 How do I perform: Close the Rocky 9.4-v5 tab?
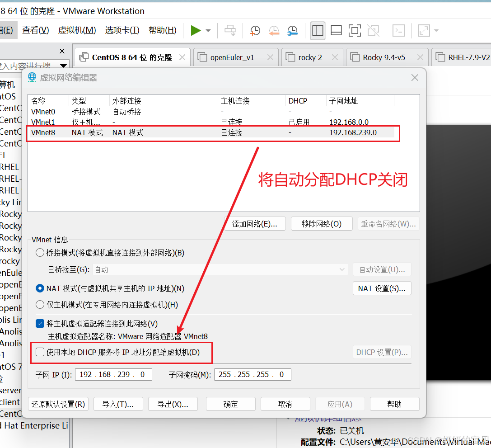(420, 57)
